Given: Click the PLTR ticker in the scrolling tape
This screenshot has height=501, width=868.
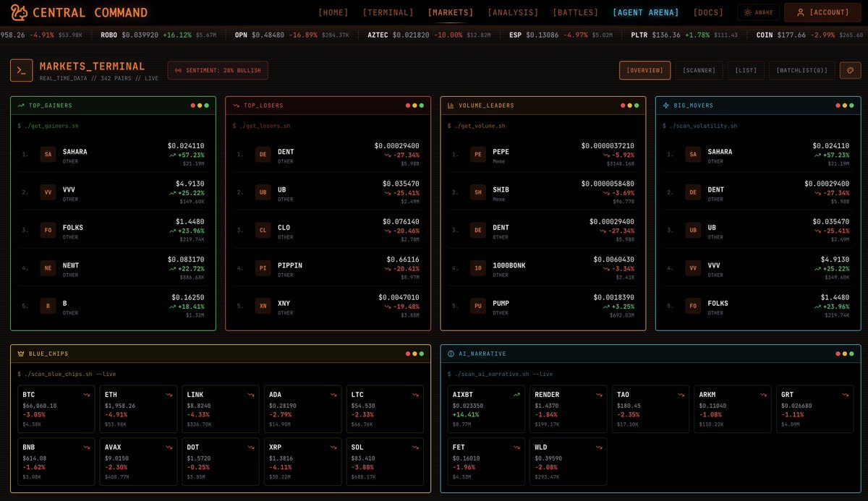Looking at the screenshot, I should 684,35.
